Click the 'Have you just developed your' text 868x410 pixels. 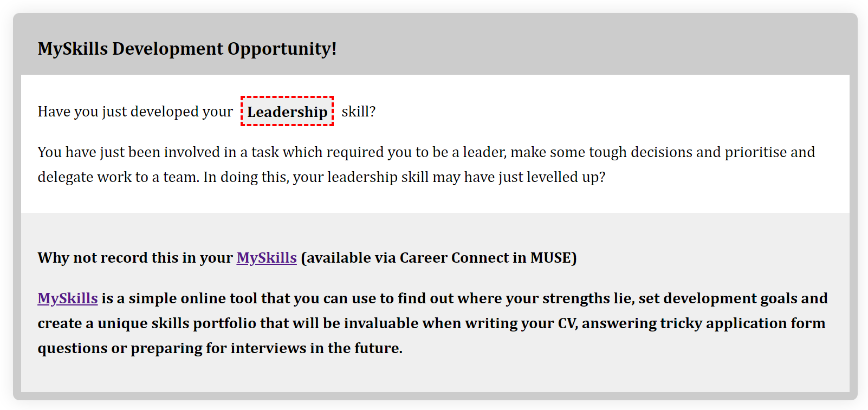[x=135, y=112]
